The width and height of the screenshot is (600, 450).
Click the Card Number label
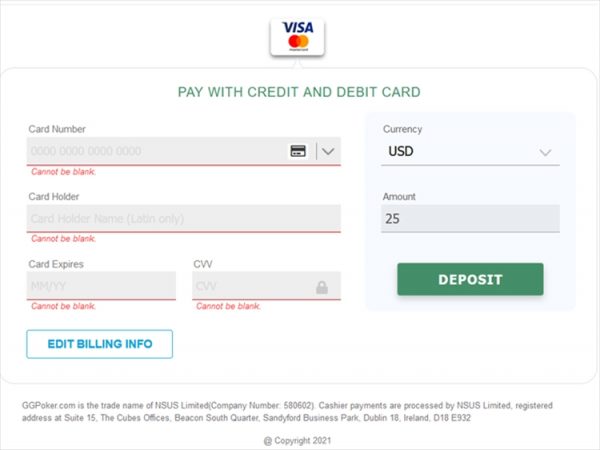(57, 129)
